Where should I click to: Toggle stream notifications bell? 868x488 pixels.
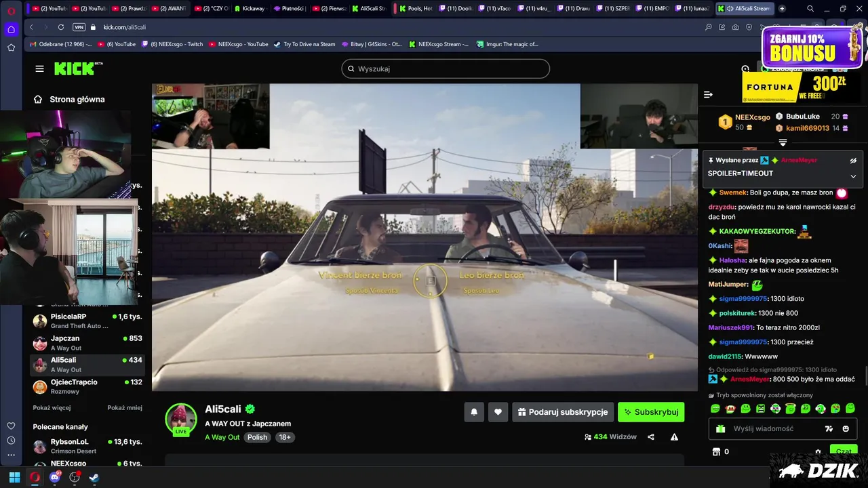click(x=474, y=411)
